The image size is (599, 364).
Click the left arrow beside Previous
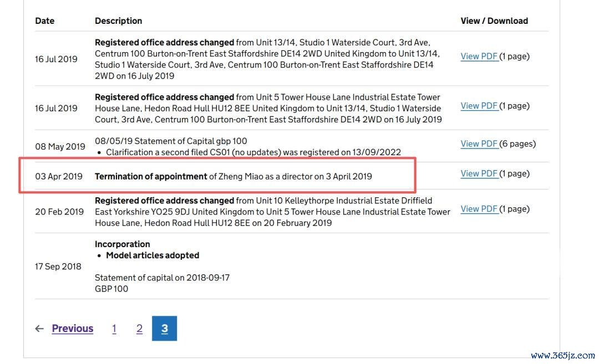[x=39, y=329]
